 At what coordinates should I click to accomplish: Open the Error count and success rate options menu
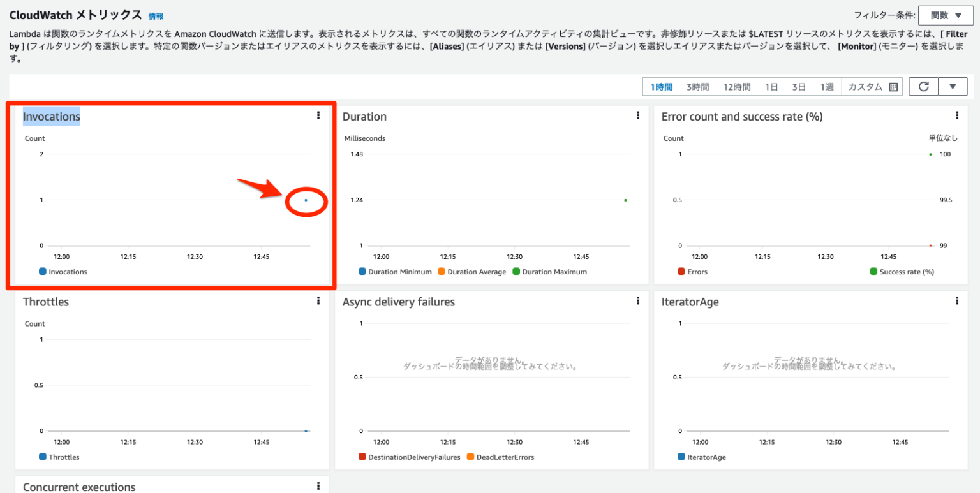pos(957,115)
